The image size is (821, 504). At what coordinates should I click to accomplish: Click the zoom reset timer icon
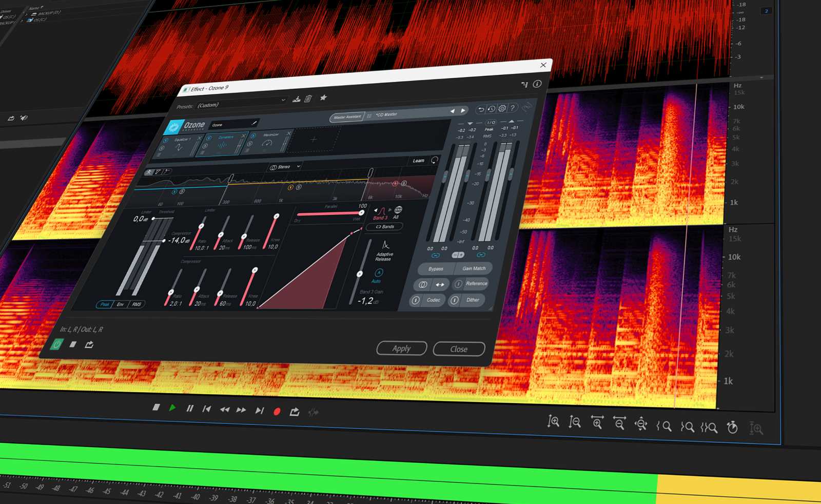click(733, 427)
